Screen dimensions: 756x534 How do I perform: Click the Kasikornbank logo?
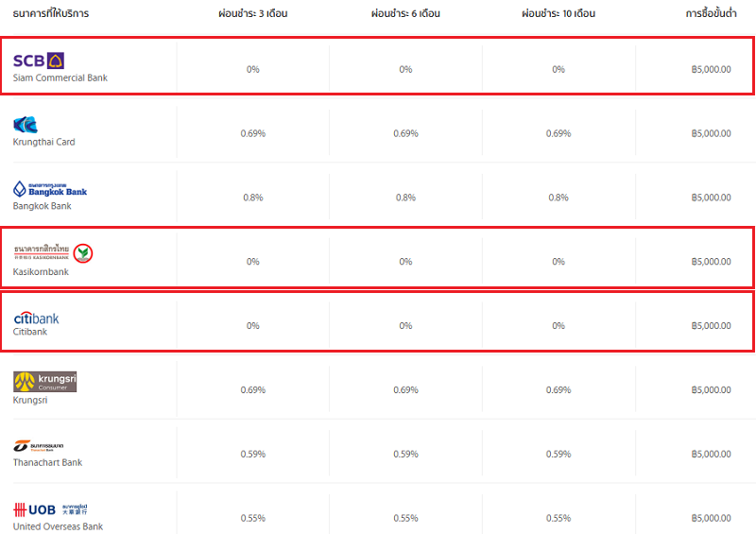click(53, 252)
